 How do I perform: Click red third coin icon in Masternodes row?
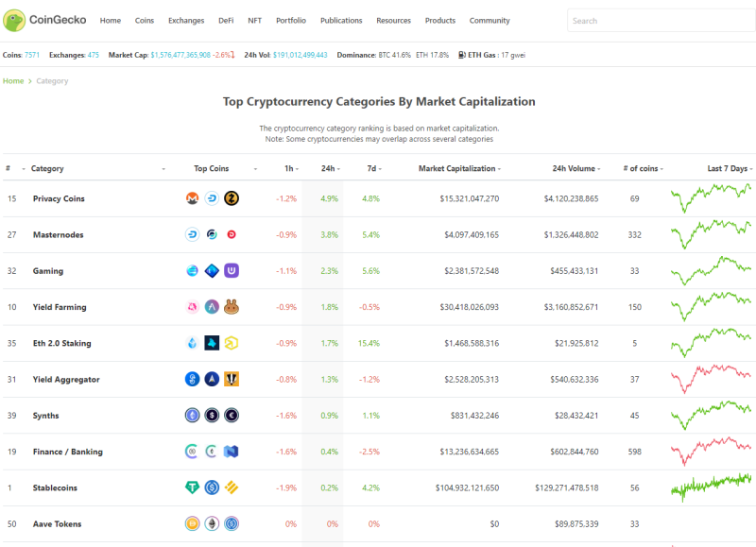pos(232,234)
